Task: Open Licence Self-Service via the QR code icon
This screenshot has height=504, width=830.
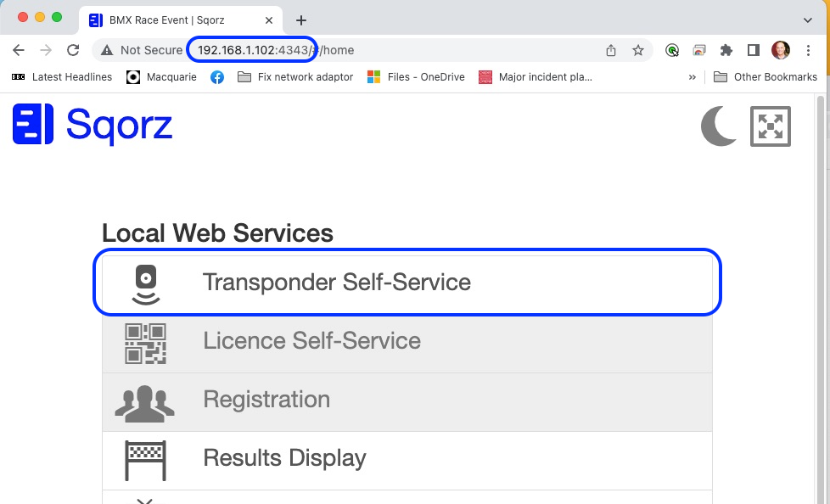Action: coord(146,344)
